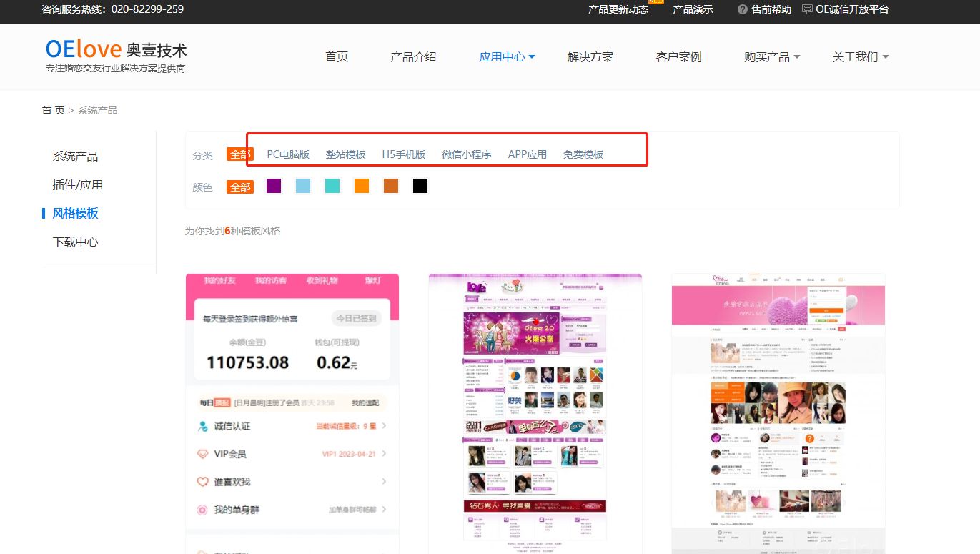This screenshot has height=554, width=980.
Task: Open 产品介绍 menu item
Action: coord(413,56)
